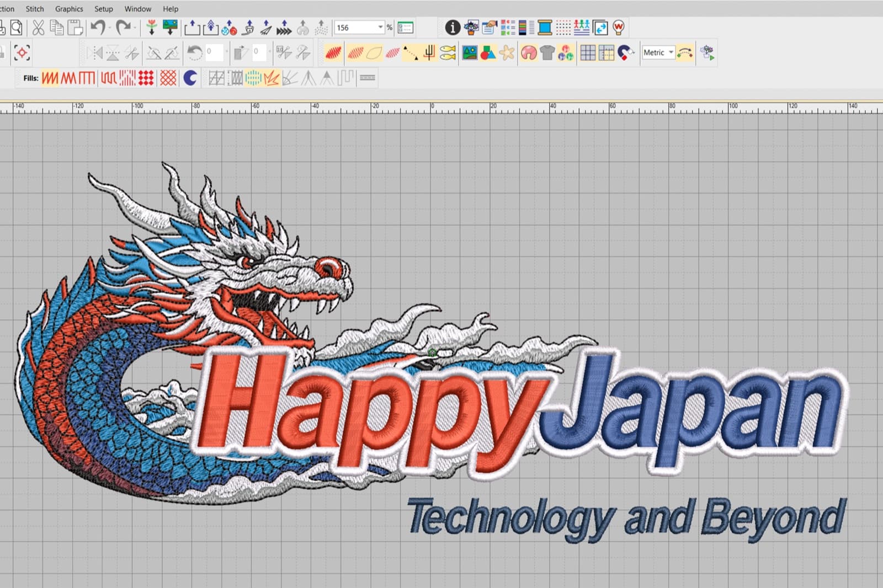
Task: Toggle Show Vectors shapes icon
Action: point(488,53)
